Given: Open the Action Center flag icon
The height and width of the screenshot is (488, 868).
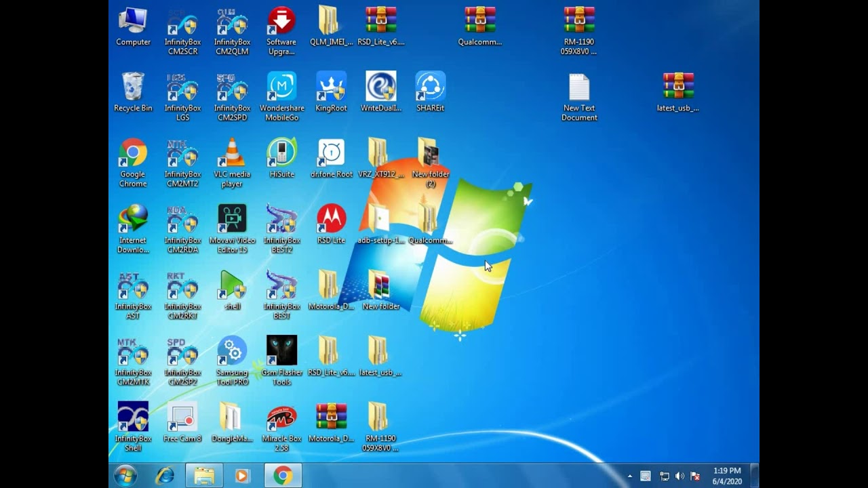Looking at the screenshot, I should click(695, 476).
